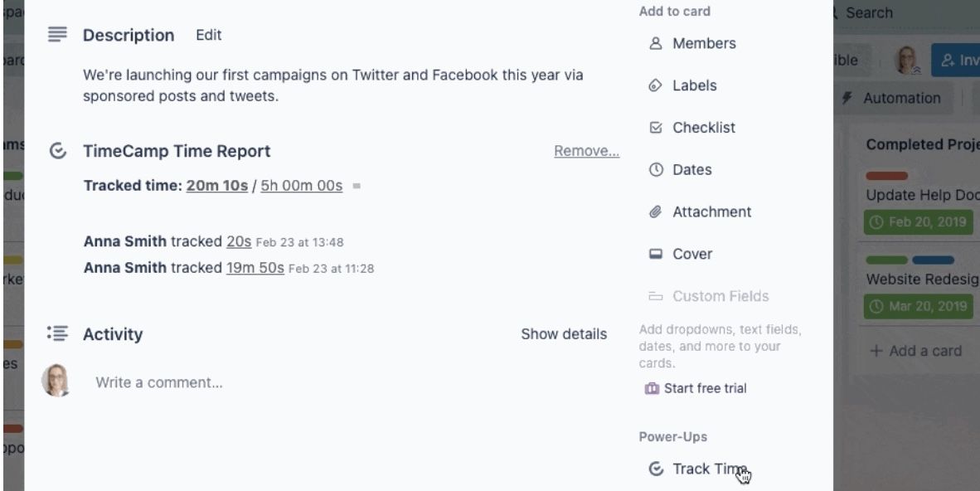Viewport: 980px width, 491px height.
Task: Add a card to Completed Projects list
Action: pyautogui.click(x=915, y=351)
